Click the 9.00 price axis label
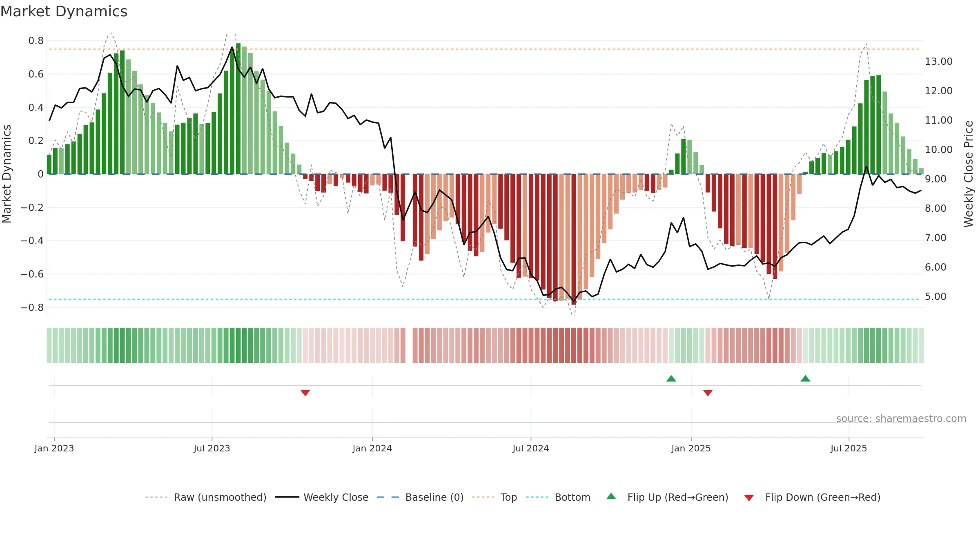Image resolution: width=980 pixels, height=551 pixels. pyautogui.click(x=935, y=179)
